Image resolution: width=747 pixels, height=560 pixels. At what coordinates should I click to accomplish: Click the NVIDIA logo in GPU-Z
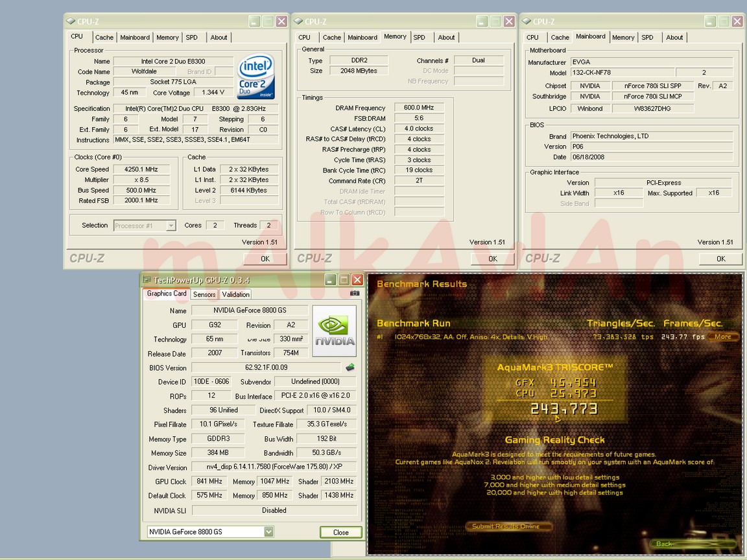[335, 331]
